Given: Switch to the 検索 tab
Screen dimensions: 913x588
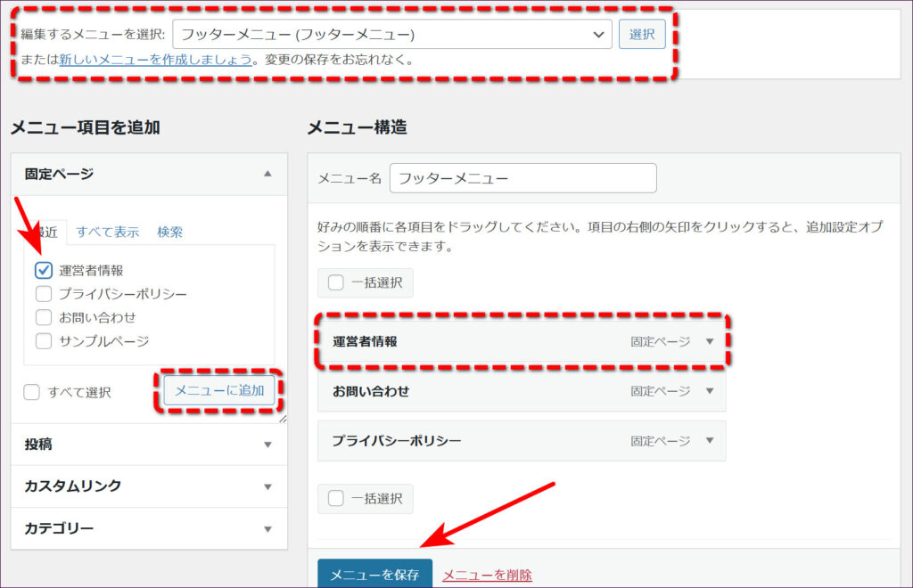Looking at the screenshot, I should 169,232.
